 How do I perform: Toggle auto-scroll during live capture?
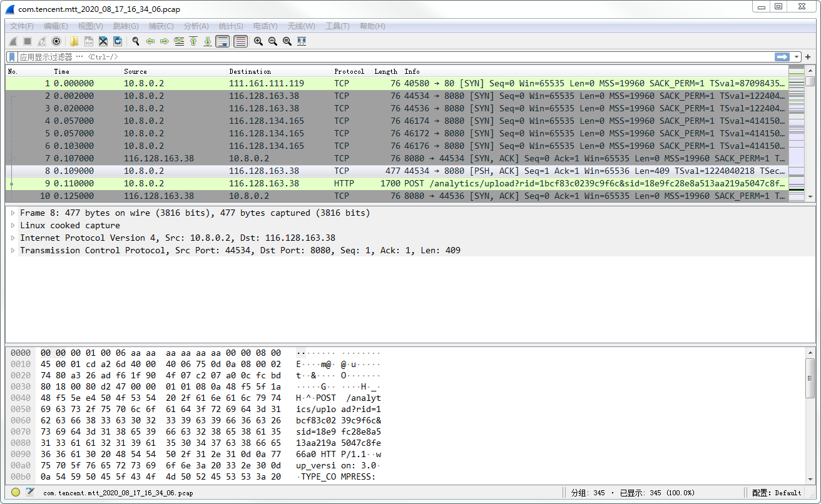222,41
